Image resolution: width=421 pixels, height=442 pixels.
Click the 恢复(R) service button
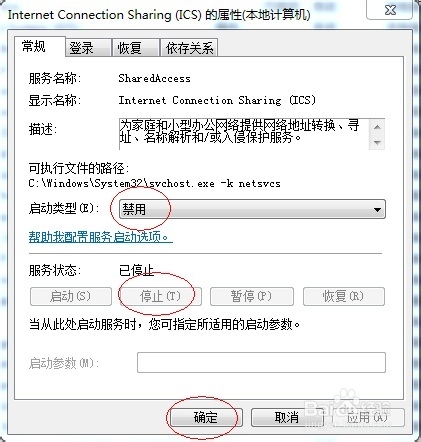coord(344,296)
